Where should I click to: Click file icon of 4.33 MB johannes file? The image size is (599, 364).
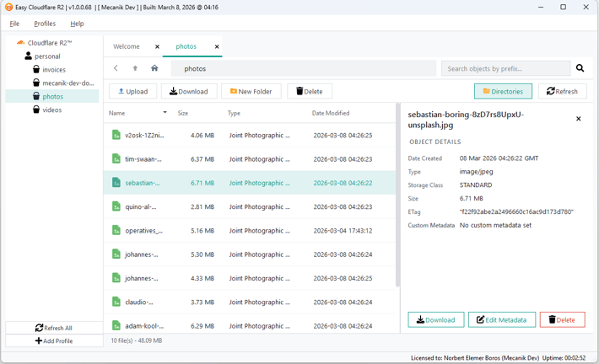116,278
